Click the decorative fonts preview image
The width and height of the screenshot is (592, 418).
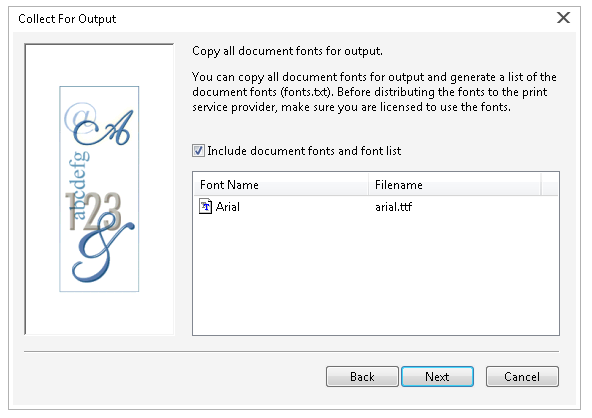pos(99,189)
